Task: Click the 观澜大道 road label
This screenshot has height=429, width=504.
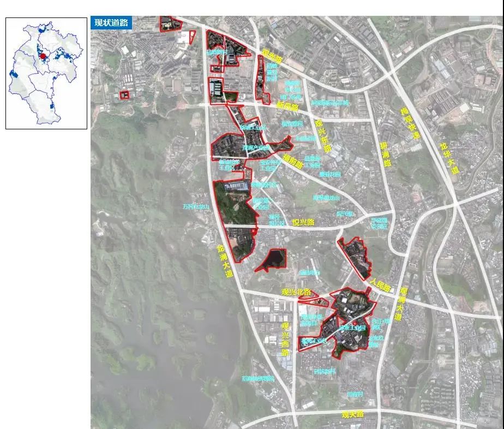Action: [x=402, y=303]
